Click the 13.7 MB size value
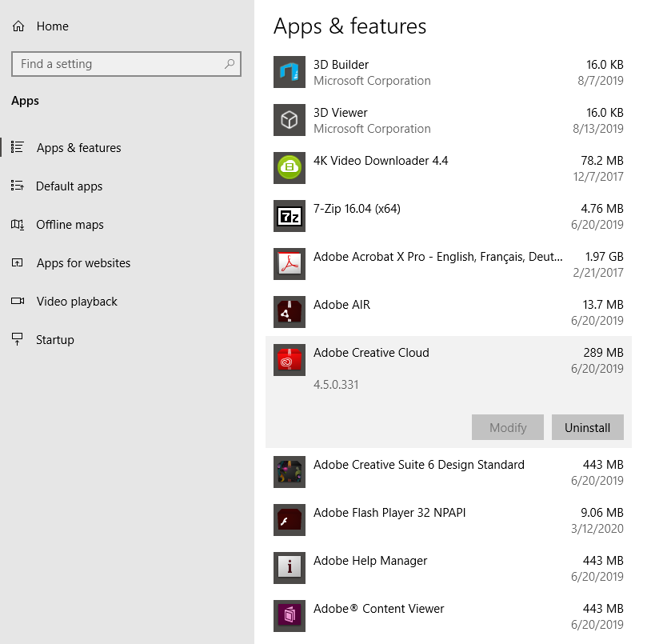Viewport: 659px width, 644px height. [x=603, y=305]
